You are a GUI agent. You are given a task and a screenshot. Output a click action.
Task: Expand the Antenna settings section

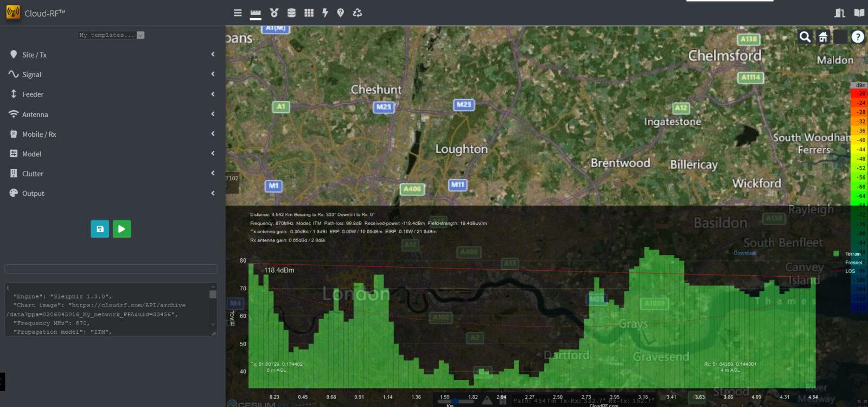pyautogui.click(x=111, y=115)
